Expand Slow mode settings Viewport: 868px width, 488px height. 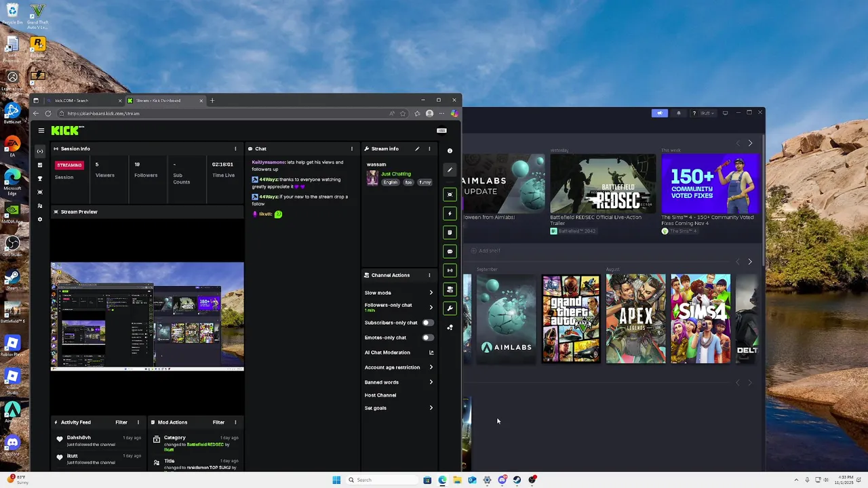pos(431,293)
